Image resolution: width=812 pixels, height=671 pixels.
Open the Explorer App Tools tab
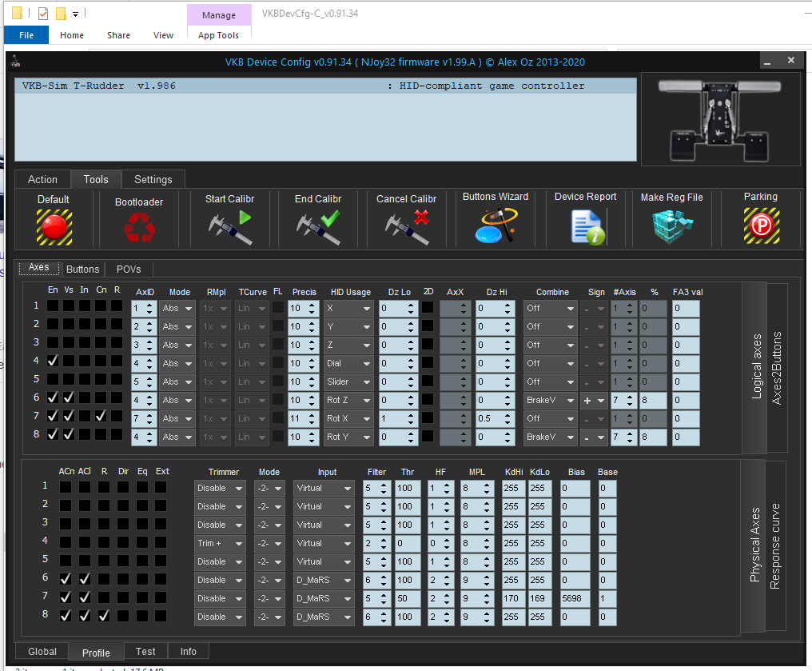pos(218,35)
